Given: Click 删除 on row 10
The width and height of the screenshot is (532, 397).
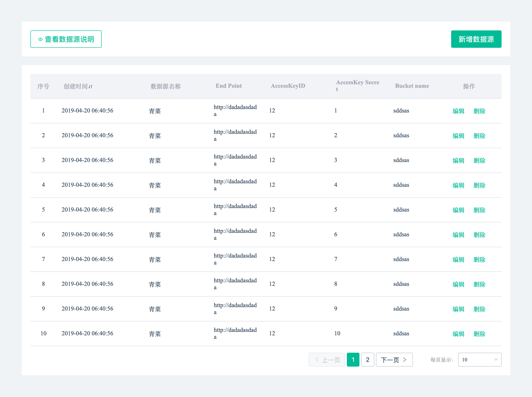Looking at the screenshot, I should [x=480, y=334].
